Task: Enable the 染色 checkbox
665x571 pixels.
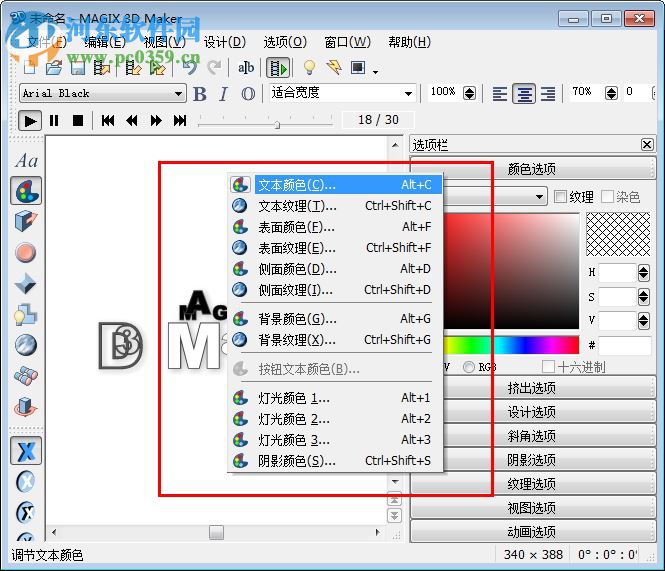Action: coord(607,196)
